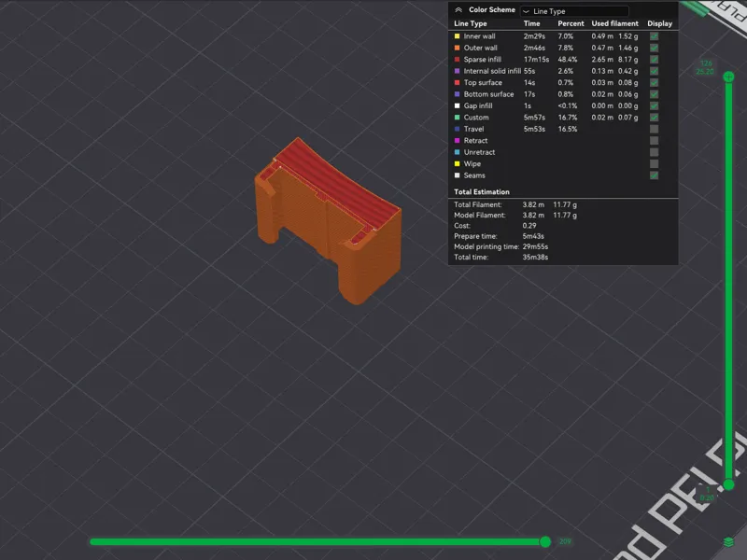The width and height of the screenshot is (747, 560).
Task: Click the Time column header
Action: pos(531,23)
